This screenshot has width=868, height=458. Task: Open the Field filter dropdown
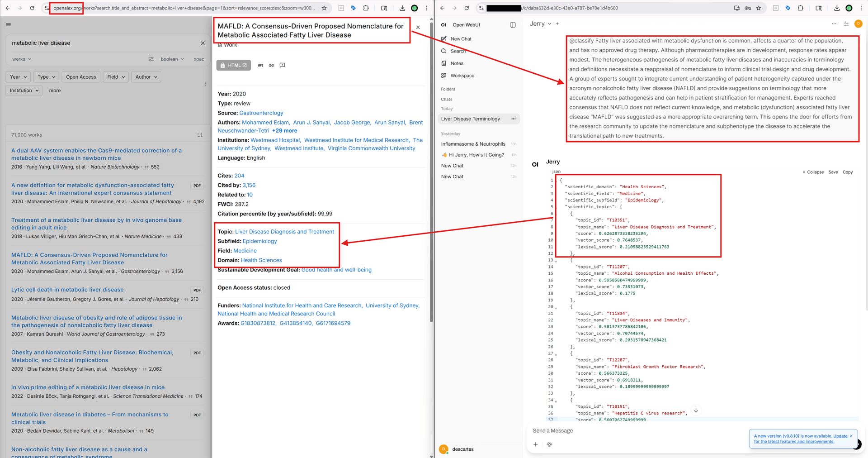(116, 77)
